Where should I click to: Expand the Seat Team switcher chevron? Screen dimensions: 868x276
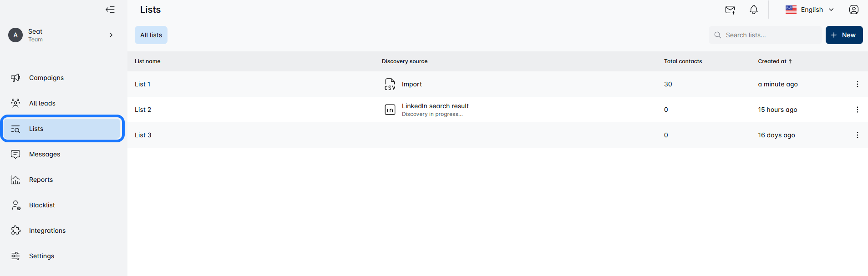[x=111, y=35]
